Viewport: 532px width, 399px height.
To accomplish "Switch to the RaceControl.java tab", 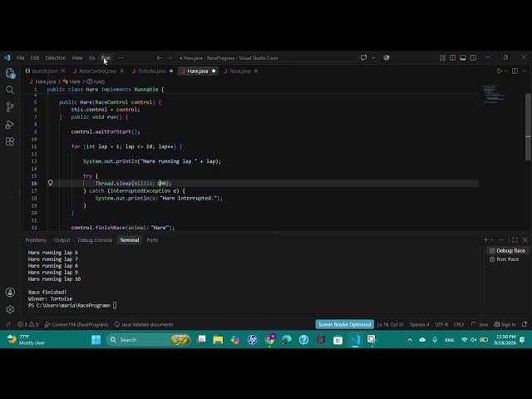I will 97,71.
